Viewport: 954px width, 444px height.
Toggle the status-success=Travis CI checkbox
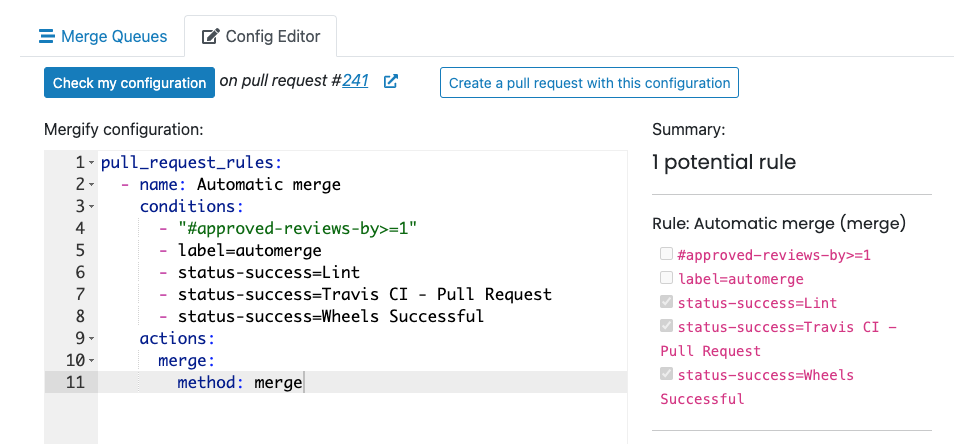point(666,326)
